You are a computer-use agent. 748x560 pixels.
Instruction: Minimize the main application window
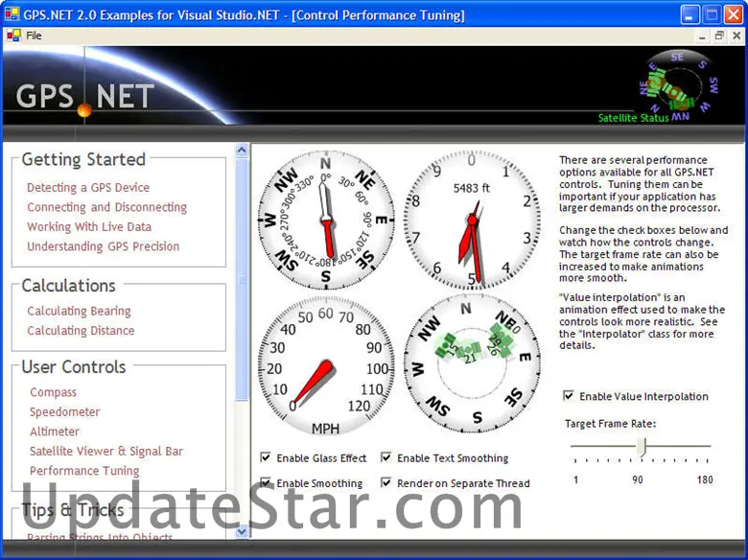(690, 14)
